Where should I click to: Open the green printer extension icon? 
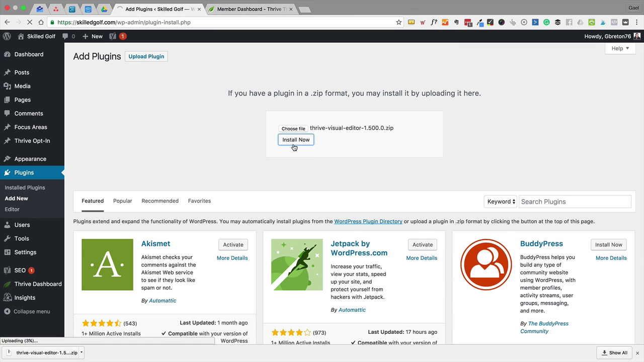pyautogui.click(x=592, y=22)
